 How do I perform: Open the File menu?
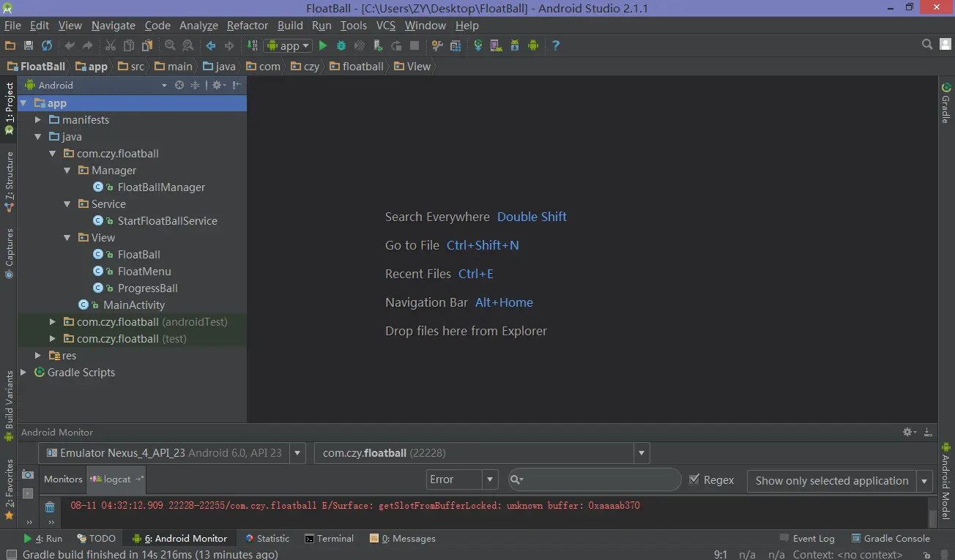12,25
